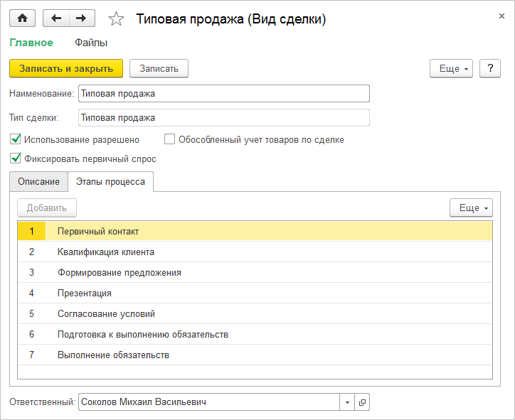Open the Файлы section
This screenshot has height=420, width=515.
91,43
